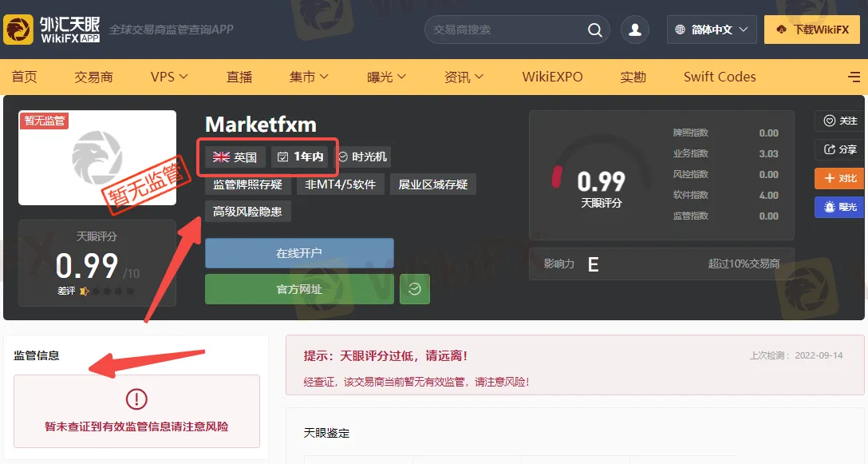
Task: Click the user profile icon
Action: [633, 29]
